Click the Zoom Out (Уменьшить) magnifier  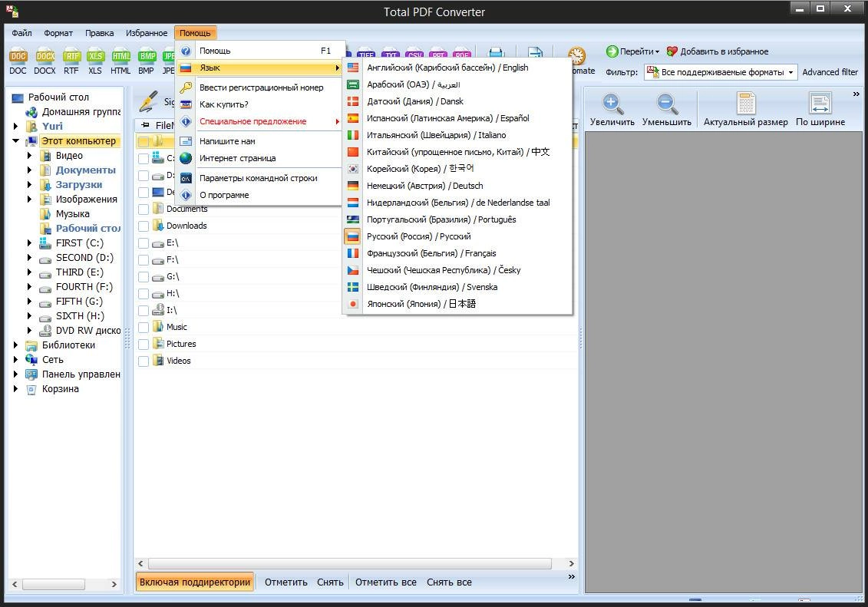[666, 104]
